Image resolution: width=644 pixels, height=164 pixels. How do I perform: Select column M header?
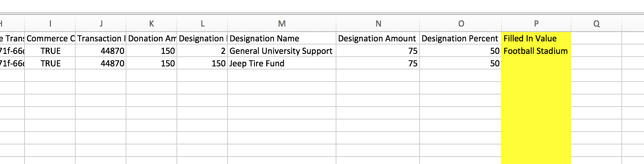pyautogui.click(x=281, y=23)
